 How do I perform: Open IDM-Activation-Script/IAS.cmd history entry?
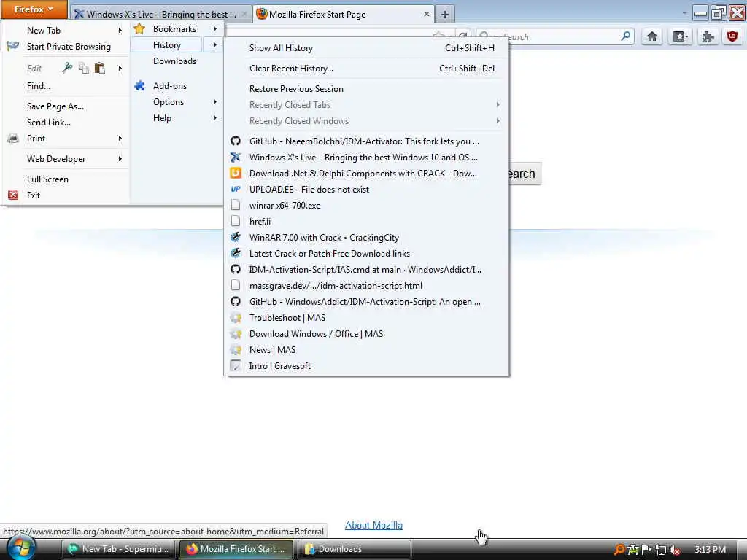366,270
